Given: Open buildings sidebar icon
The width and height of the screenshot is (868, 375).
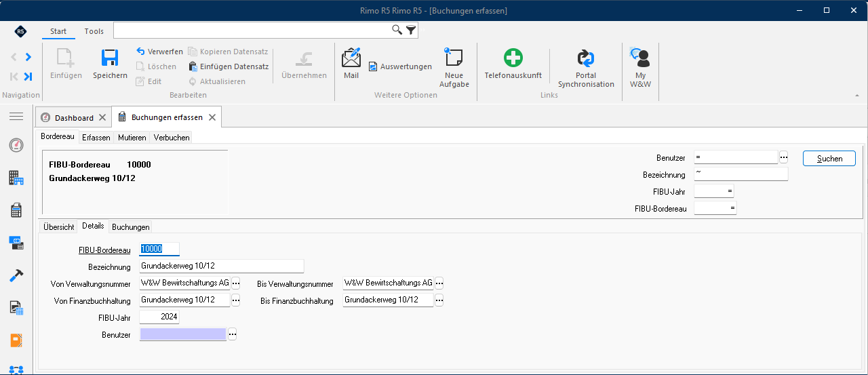Looking at the screenshot, I should (16, 178).
